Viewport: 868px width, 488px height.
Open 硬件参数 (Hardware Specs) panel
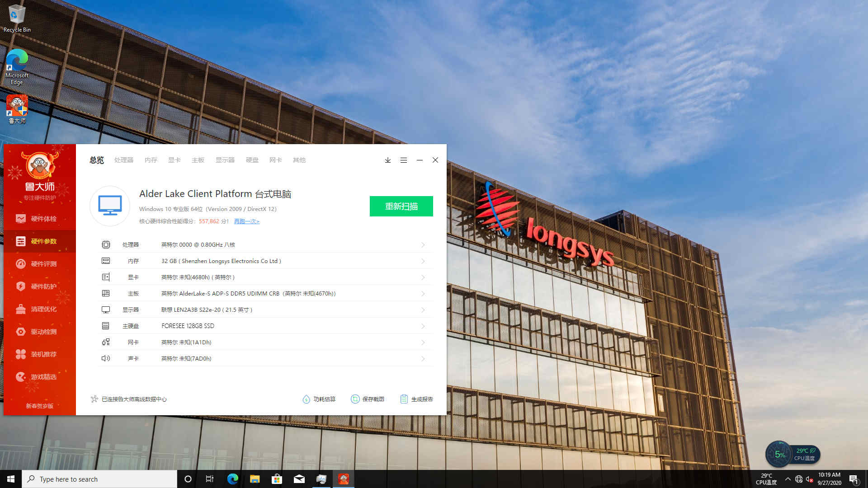point(39,241)
